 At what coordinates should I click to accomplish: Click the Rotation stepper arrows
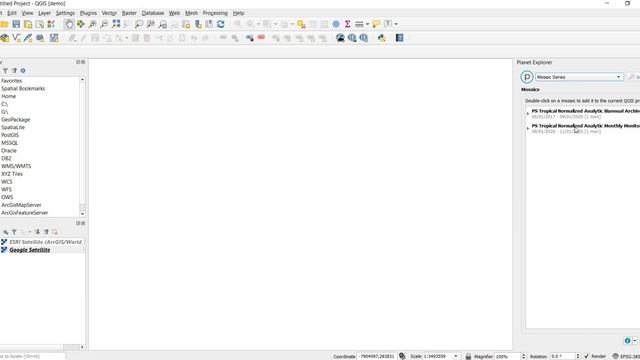pyautogui.click(x=577, y=356)
